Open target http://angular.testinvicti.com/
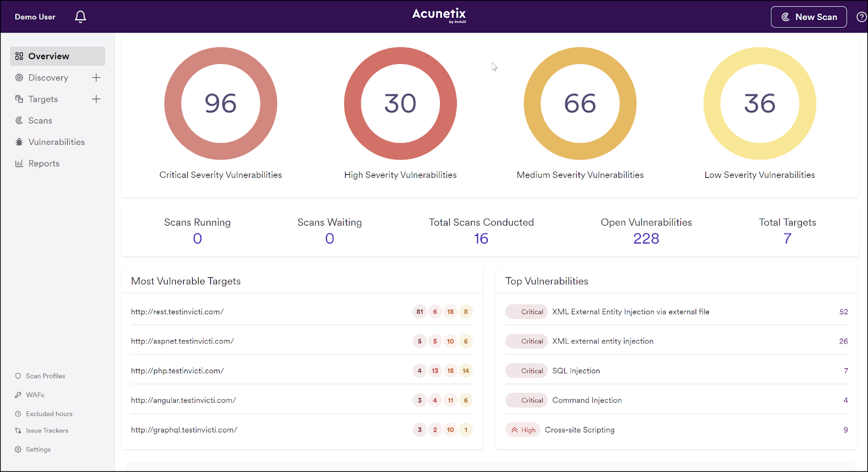Image resolution: width=868 pixels, height=472 pixels. pos(183,400)
